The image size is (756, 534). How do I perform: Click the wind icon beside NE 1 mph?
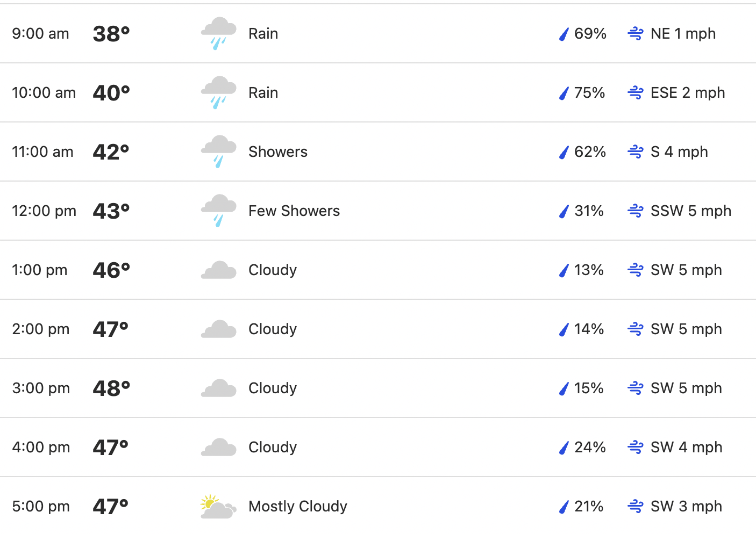point(636,34)
